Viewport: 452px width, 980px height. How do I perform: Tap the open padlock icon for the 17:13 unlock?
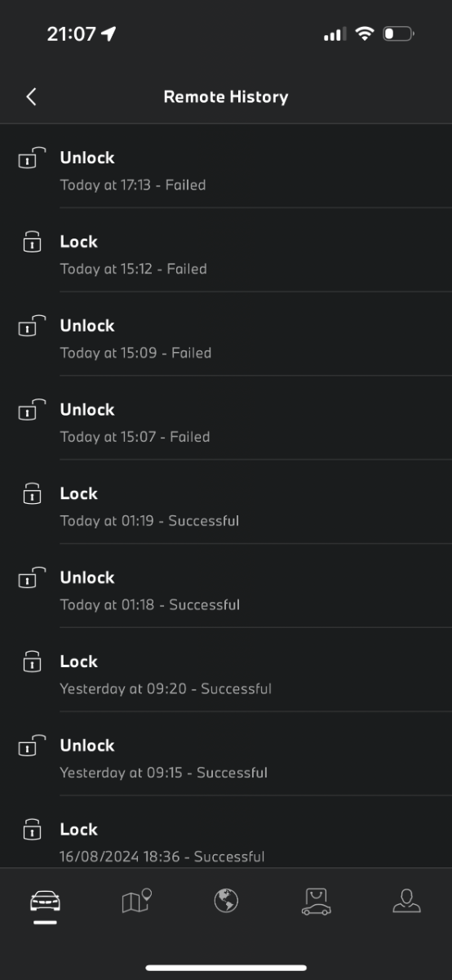32,158
